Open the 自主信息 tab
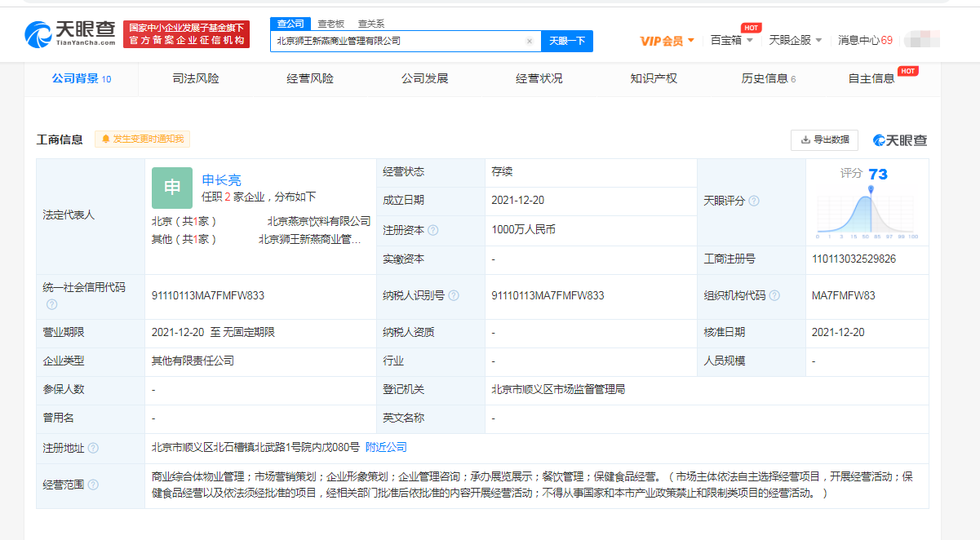Viewport: 980px width, 540px height. click(871, 79)
